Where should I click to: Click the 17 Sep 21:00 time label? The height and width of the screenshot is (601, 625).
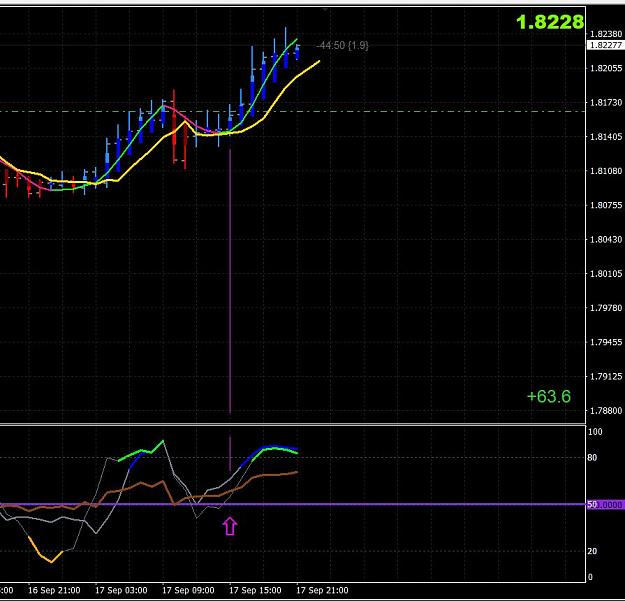tap(322, 590)
